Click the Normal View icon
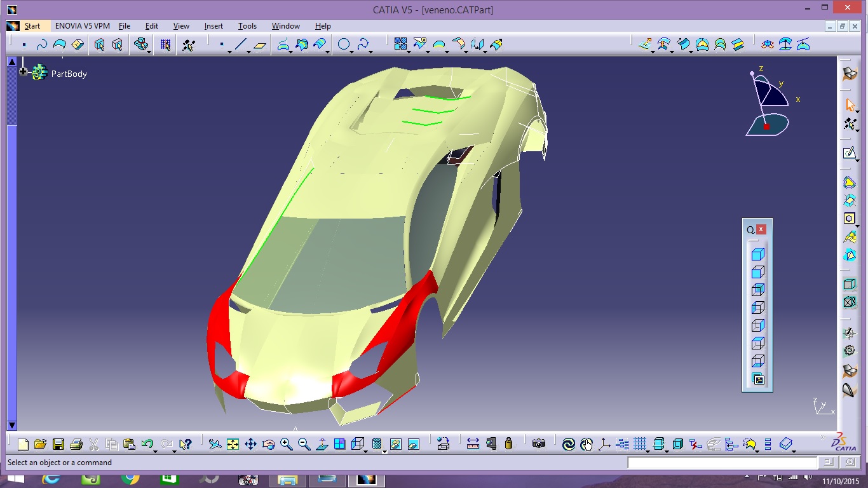 coord(322,444)
